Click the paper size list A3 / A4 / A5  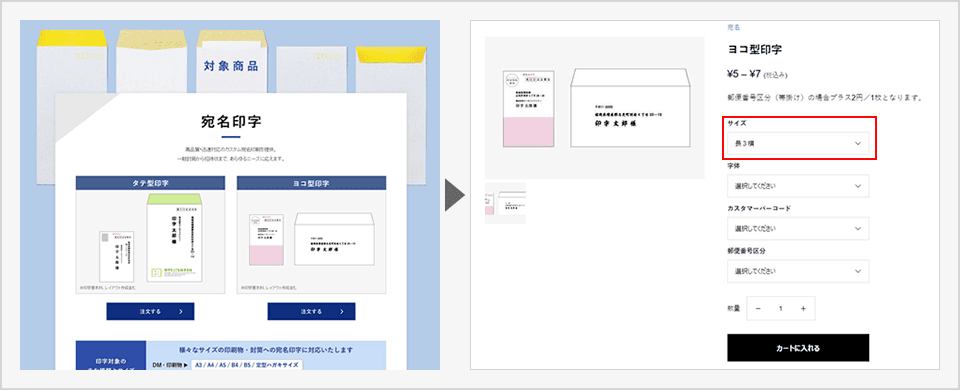click(x=246, y=365)
